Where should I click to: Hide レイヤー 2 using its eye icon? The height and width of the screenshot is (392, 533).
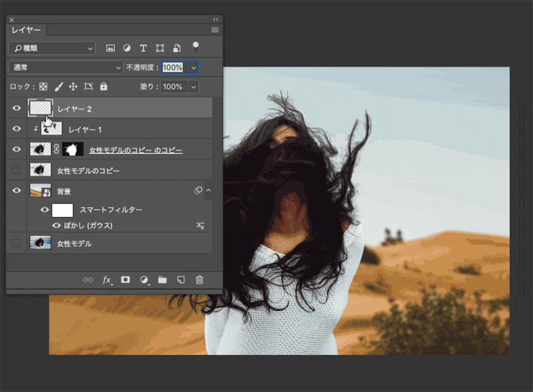[17, 108]
